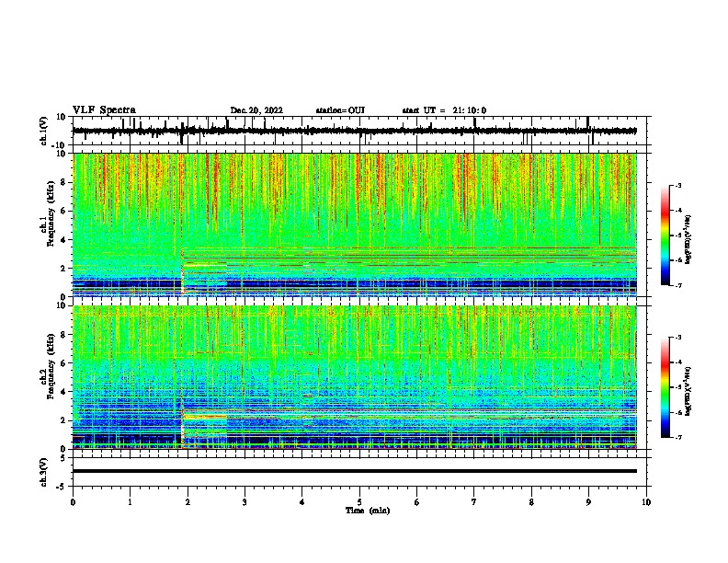Click the ch.1 spectrogram color scale bar
The image size is (728, 563).
665,236
